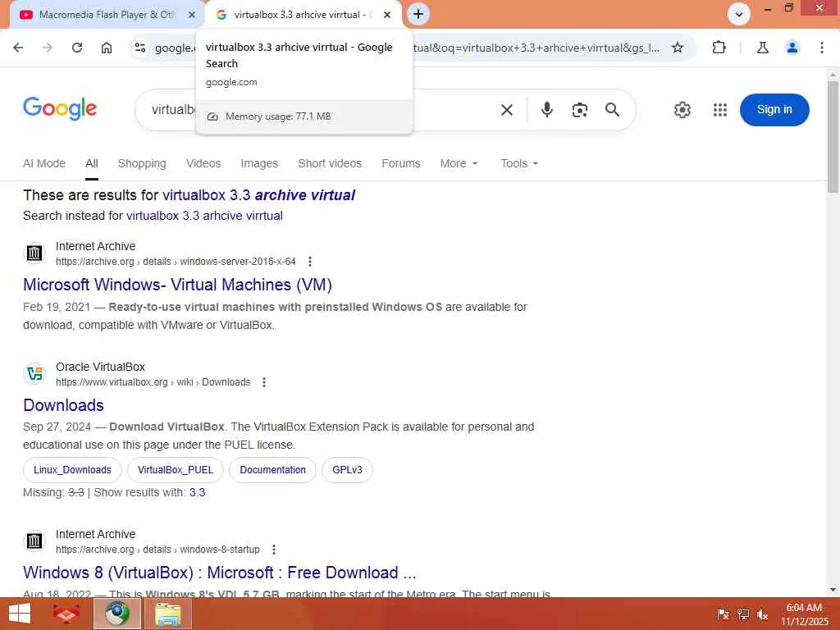
Task: Click the Oracle VirtualBox favicon
Action: point(34,373)
